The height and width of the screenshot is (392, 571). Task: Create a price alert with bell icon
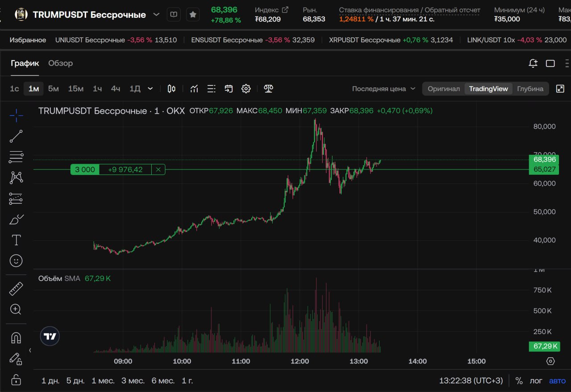click(x=533, y=63)
